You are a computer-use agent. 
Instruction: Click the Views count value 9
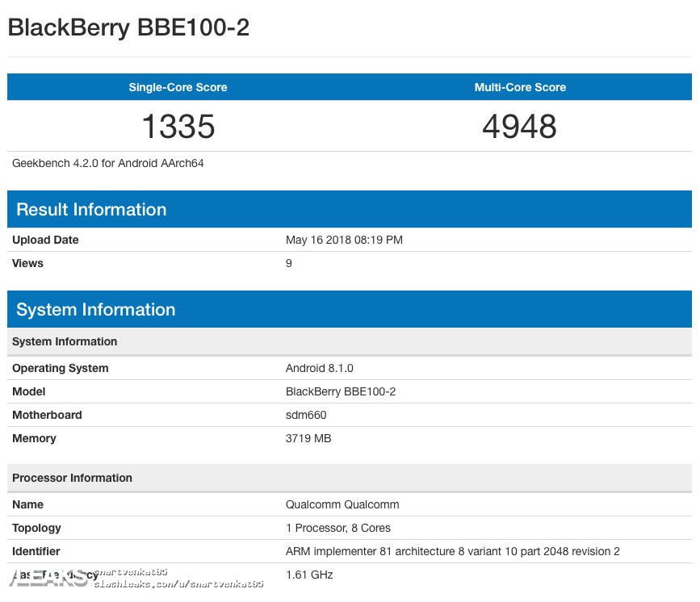tap(289, 263)
